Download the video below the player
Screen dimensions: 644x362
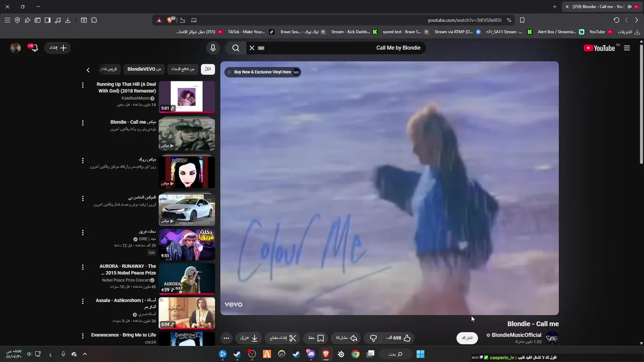coord(249,338)
